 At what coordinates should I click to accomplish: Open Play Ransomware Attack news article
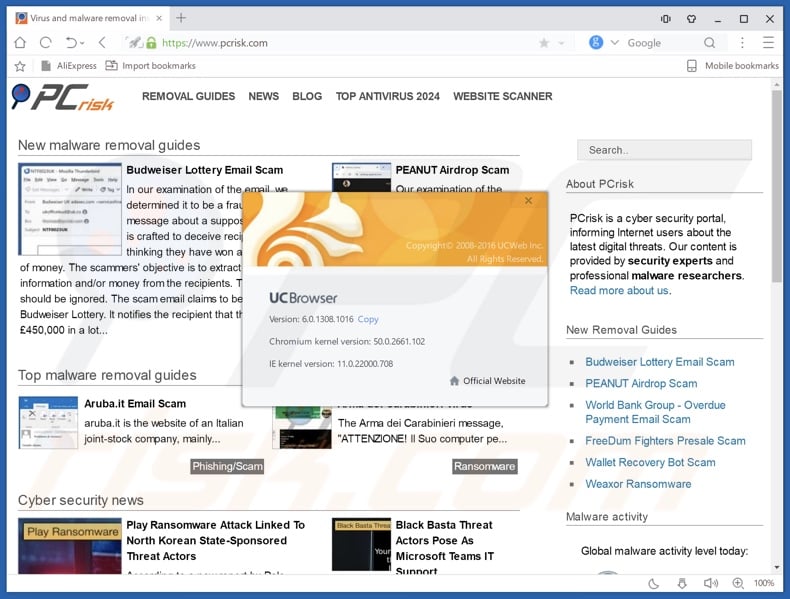pyautogui.click(x=216, y=541)
